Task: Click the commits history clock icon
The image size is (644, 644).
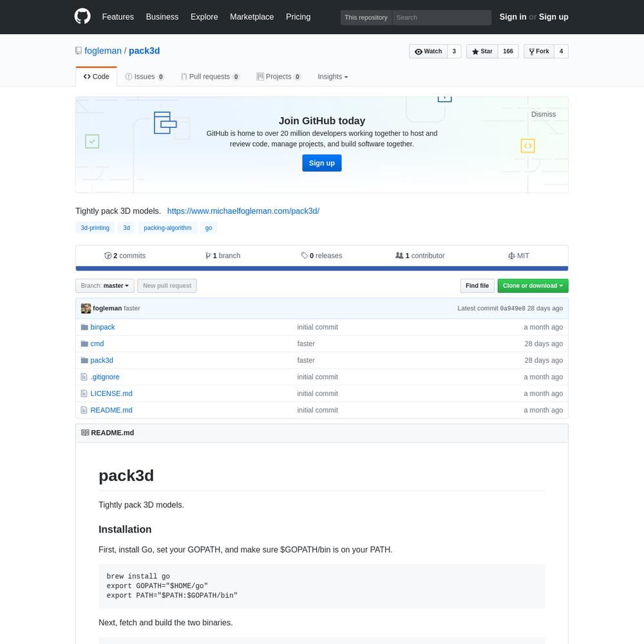Action: pyautogui.click(x=108, y=256)
